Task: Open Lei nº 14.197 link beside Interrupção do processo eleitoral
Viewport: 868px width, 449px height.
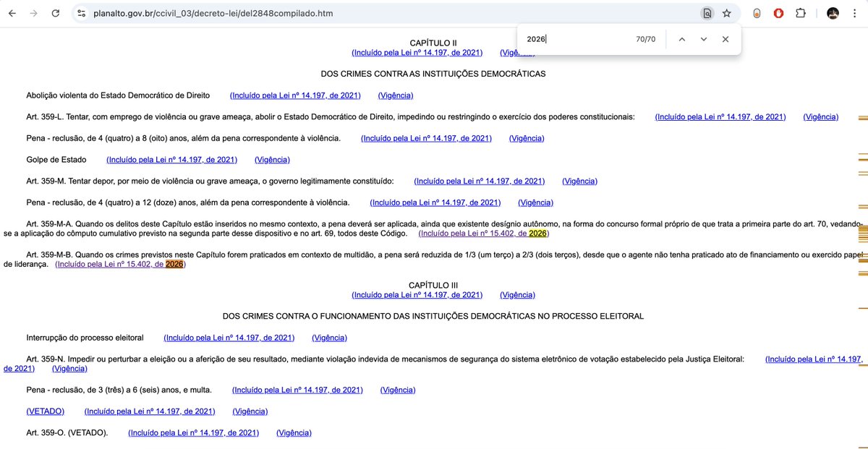Action: pos(229,338)
